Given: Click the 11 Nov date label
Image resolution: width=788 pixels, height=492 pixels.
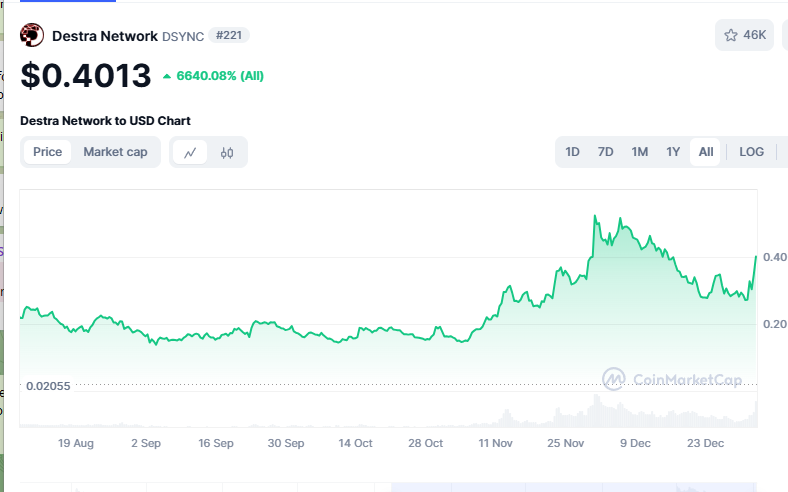Looking at the screenshot, I should [x=496, y=443].
